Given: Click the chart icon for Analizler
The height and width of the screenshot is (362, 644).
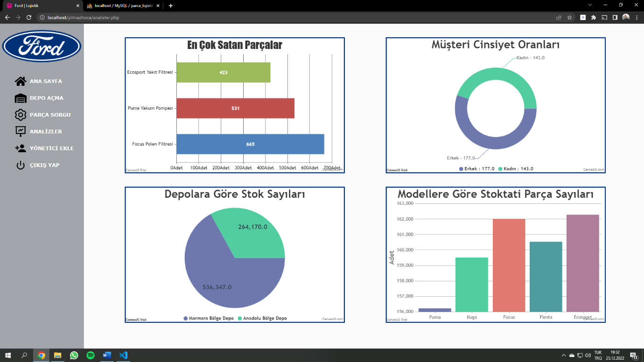Looking at the screenshot, I should pos(21,132).
